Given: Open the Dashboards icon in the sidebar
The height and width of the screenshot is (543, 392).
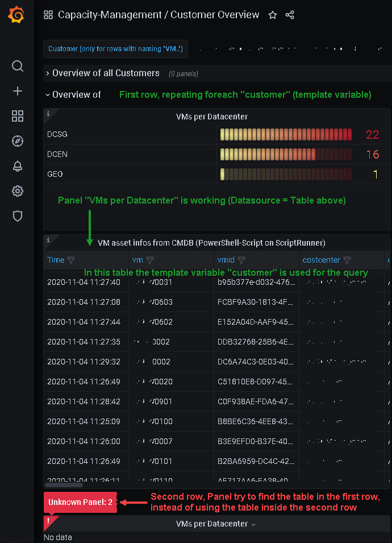Looking at the screenshot, I should coord(17,116).
